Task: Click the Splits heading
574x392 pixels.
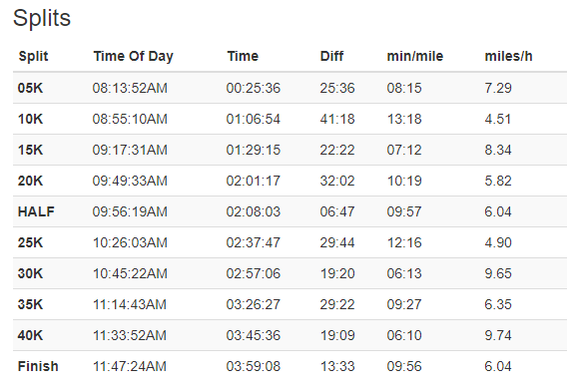Action: [x=42, y=18]
